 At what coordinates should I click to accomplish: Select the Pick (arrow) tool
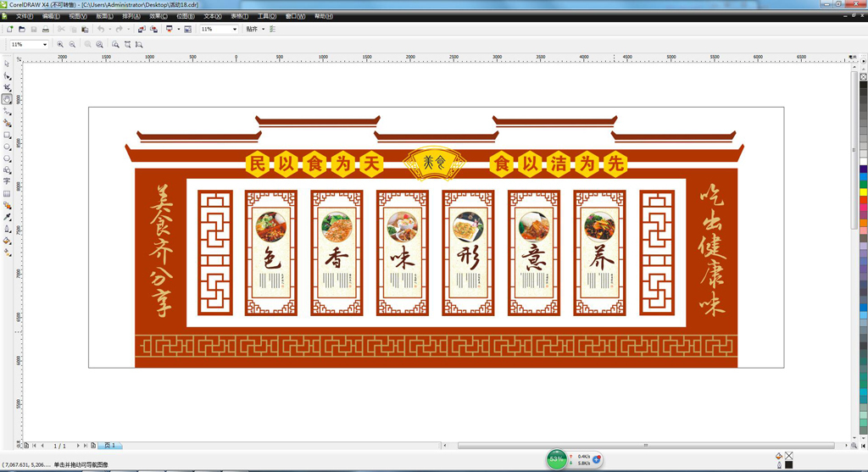pyautogui.click(x=7, y=64)
